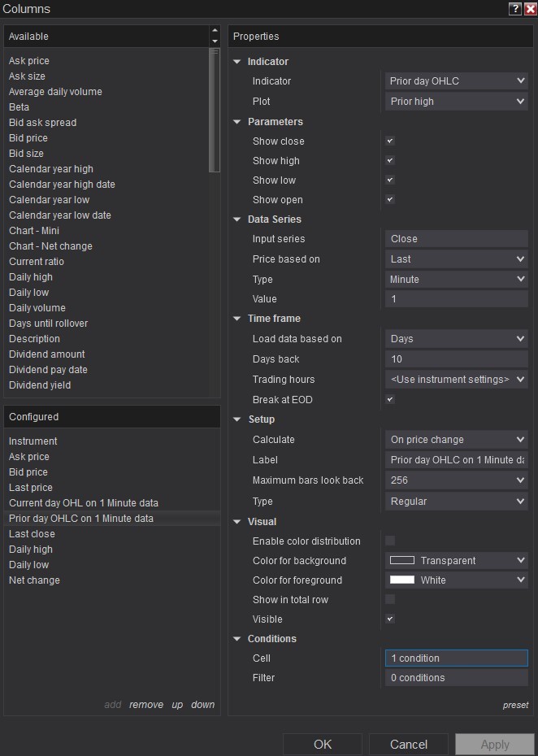Enable color distribution checkbox
Image resolution: width=538 pixels, height=756 pixels.
click(390, 541)
